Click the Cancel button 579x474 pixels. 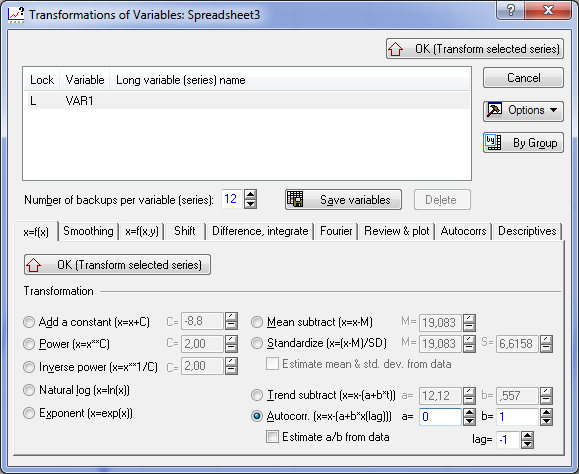523,78
